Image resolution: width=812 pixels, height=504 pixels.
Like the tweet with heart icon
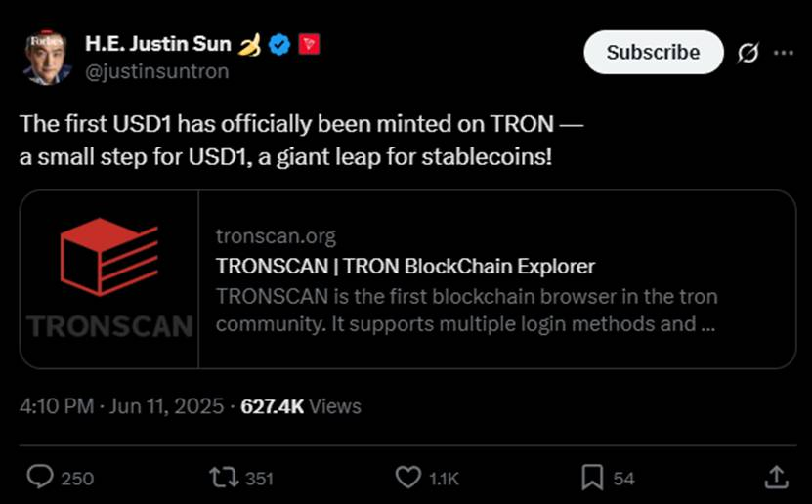click(407, 477)
